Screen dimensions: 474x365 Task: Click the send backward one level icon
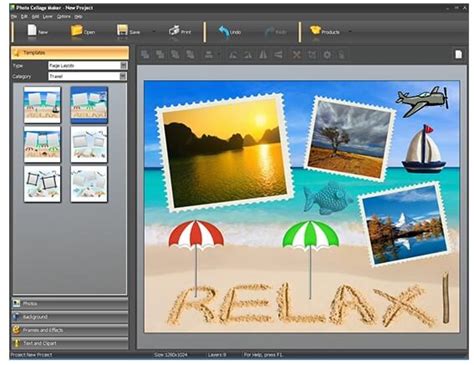click(x=190, y=54)
